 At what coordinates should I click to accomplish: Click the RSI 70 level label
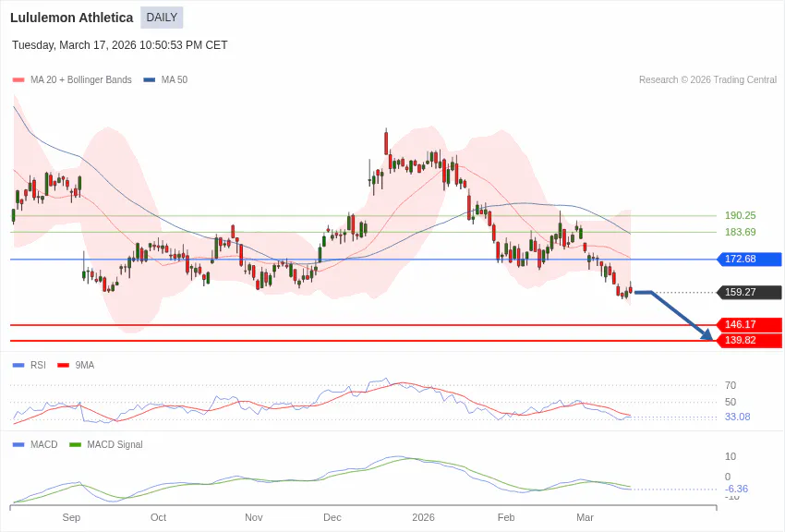[731, 385]
